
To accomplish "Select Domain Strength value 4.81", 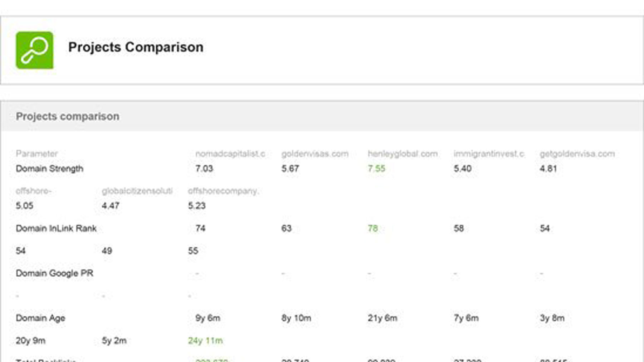I will 548,169.
